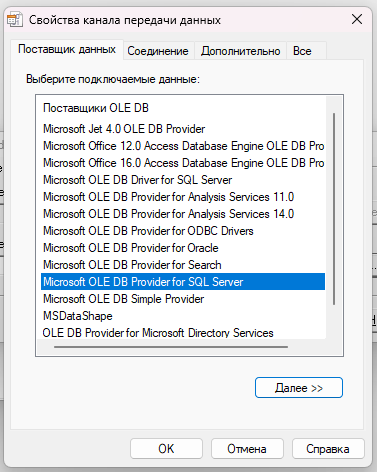Viewport: 377px width, 472px height.
Task: Switch to the Поставщик данных tab
Action: (x=67, y=49)
